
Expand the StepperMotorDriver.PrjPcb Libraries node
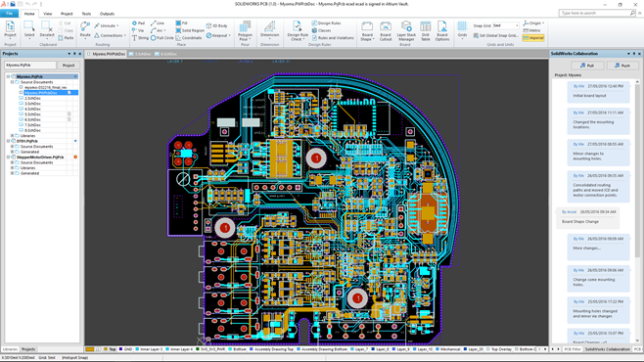(x=13, y=168)
